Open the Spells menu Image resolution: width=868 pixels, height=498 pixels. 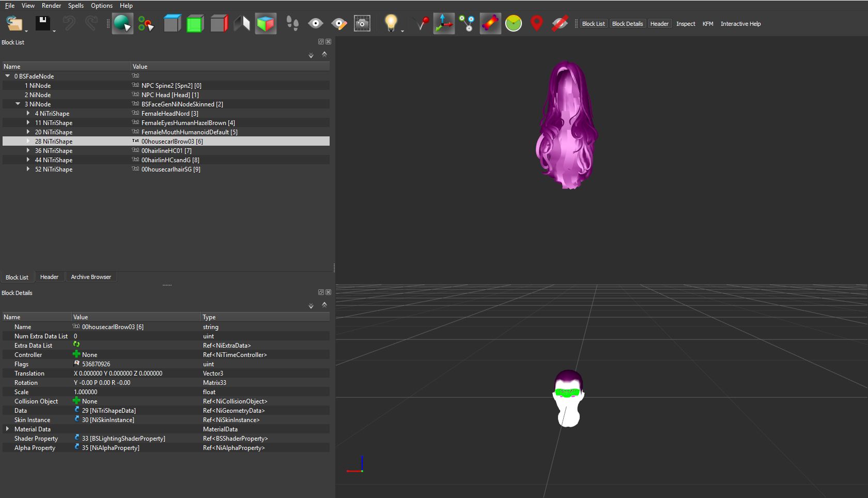[x=76, y=6]
